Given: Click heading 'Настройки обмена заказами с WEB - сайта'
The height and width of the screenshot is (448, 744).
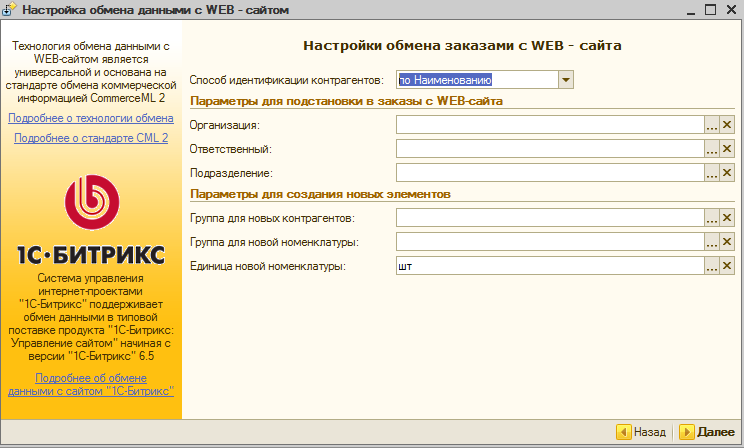Looking at the screenshot, I should pyautogui.click(x=462, y=46).
